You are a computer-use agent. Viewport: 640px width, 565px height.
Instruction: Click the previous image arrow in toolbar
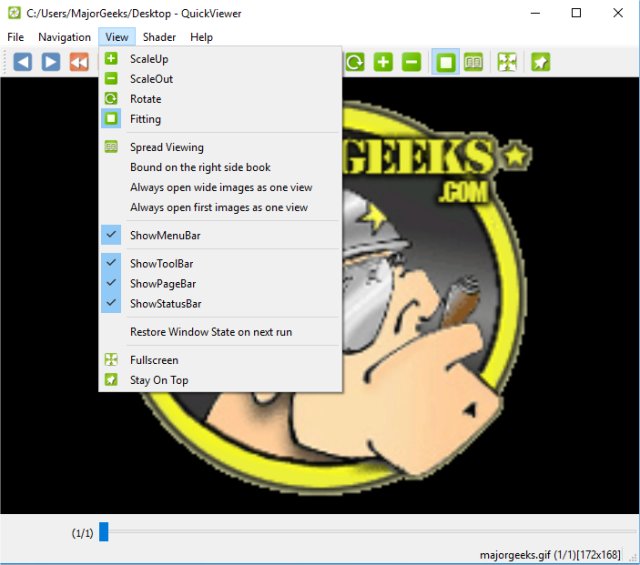(22, 62)
